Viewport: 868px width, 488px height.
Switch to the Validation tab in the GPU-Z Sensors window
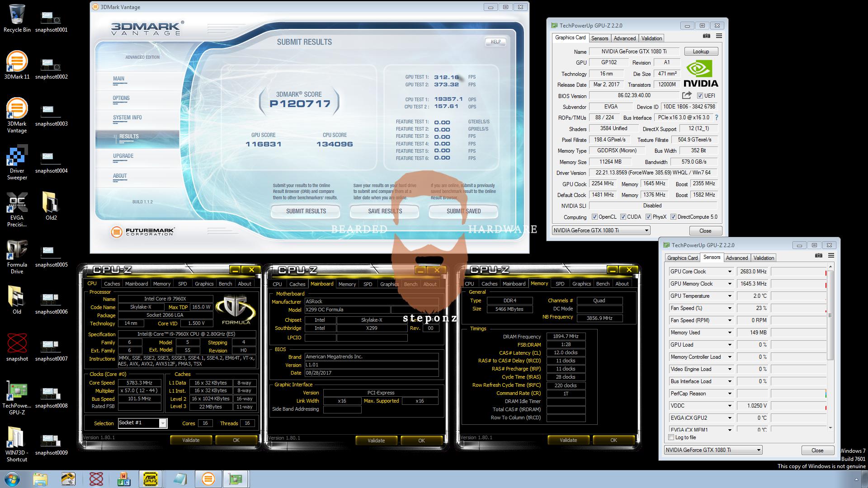(764, 258)
